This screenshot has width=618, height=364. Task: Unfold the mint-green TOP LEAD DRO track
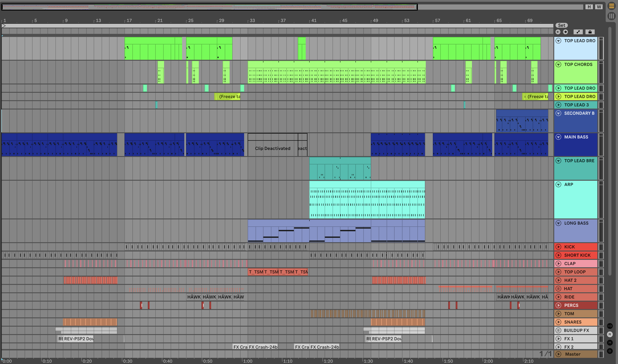(558, 88)
